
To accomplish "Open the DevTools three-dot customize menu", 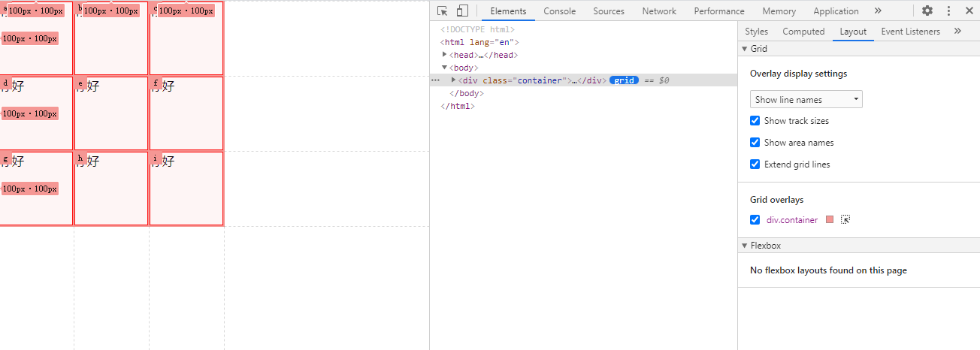I will (948, 11).
